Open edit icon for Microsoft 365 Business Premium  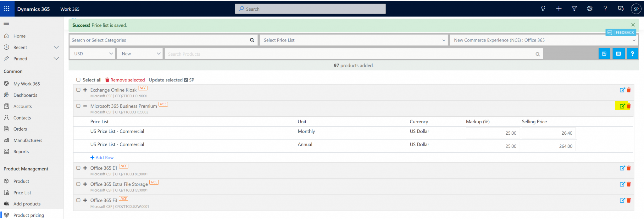622,106
